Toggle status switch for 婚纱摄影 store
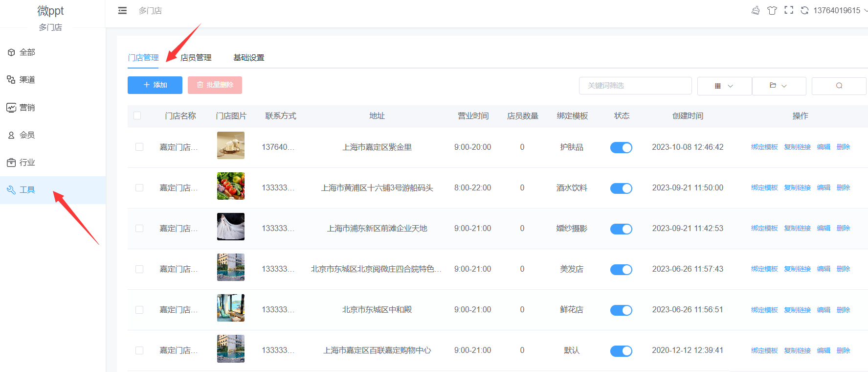This screenshot has height=372, width=868. click(621, 229)
